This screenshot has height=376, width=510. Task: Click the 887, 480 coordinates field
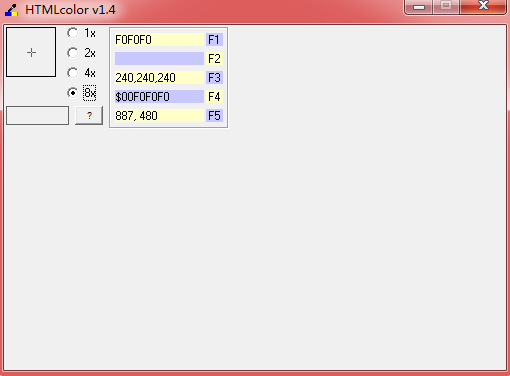(x=159, y=116)
